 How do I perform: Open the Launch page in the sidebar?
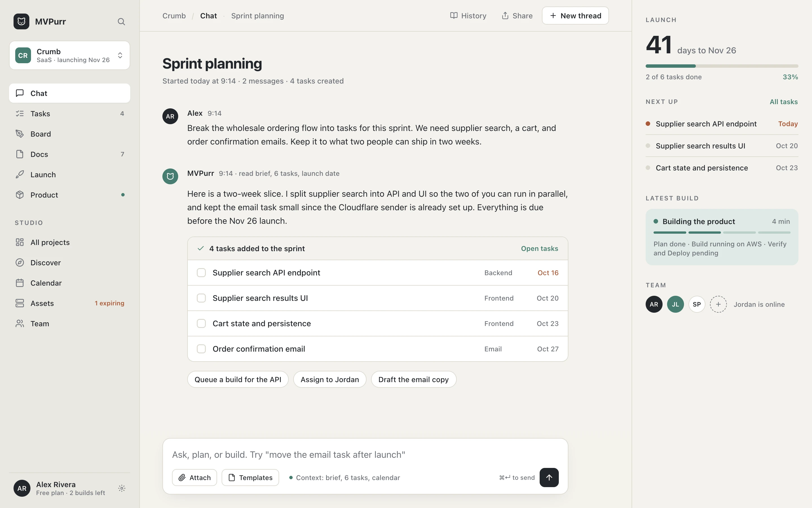point(69,174)
